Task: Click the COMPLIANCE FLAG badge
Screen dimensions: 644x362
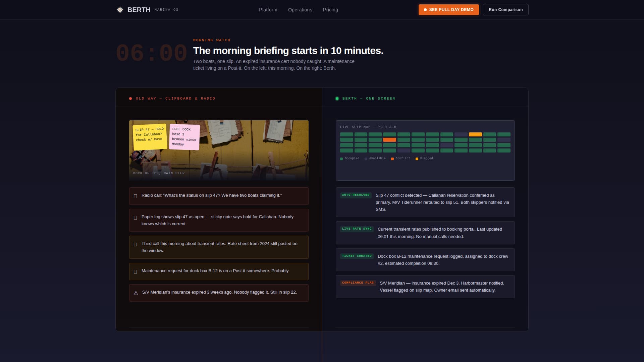Action: click(358, 283)
